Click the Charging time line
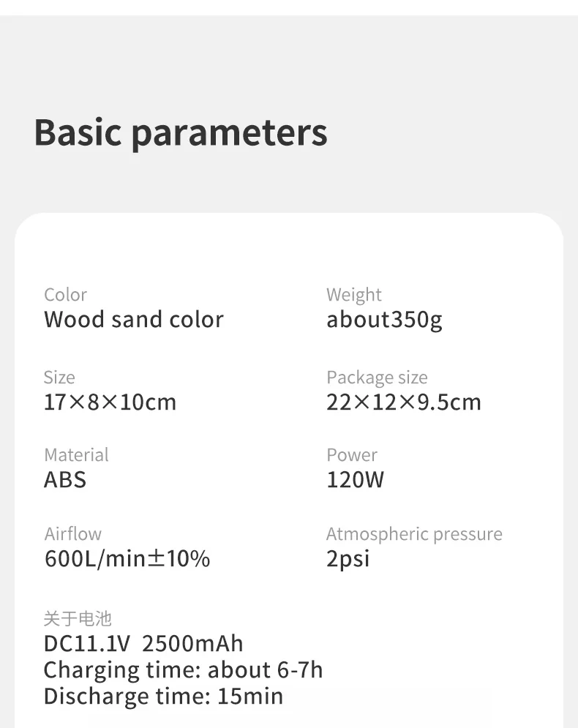The width and height of the screenshot is (578, 728). [x=183, y=670]
